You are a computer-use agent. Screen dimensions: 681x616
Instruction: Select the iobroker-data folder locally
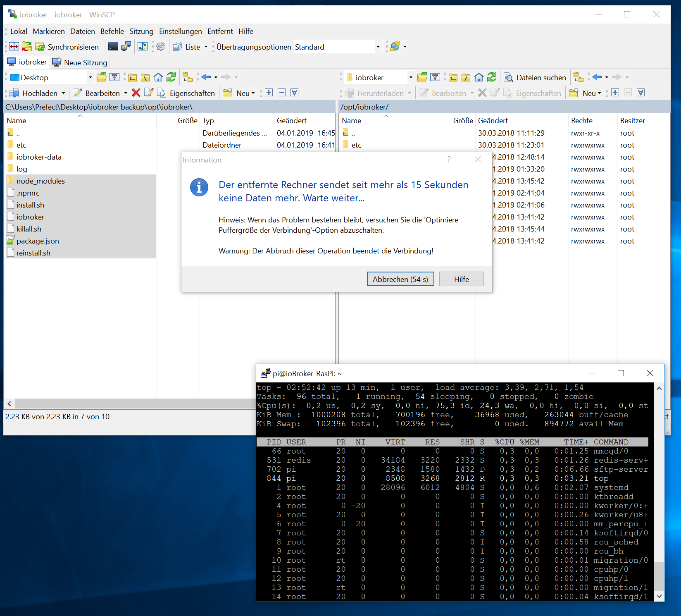click(38, 157)
